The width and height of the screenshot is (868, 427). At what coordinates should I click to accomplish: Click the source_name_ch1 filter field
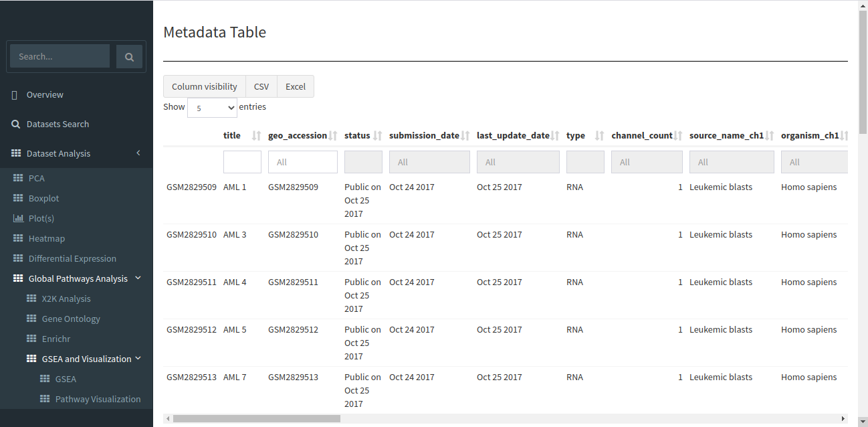coord(732,162)
